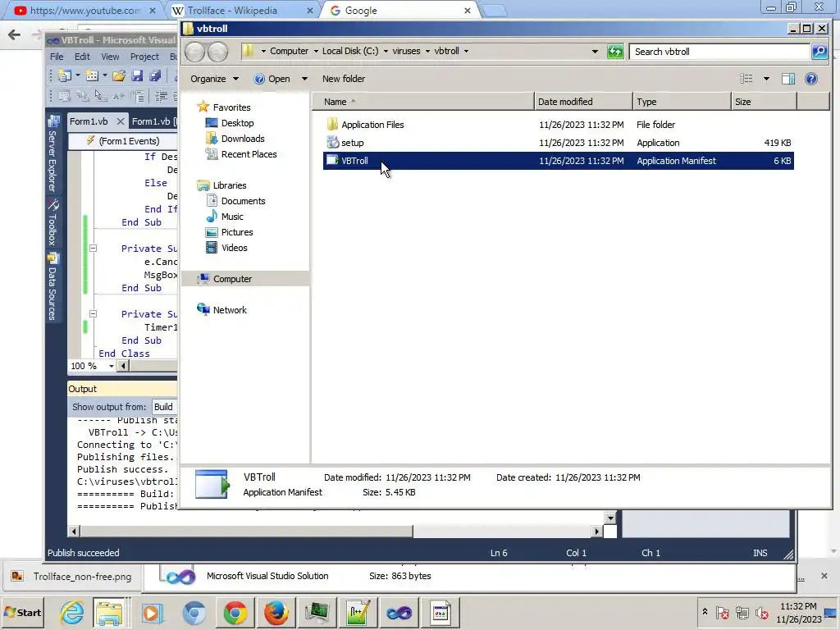The height and width of the screenshot is (630, 840).
Task: Sort by the Size column header
Action: tap(764, 102)
